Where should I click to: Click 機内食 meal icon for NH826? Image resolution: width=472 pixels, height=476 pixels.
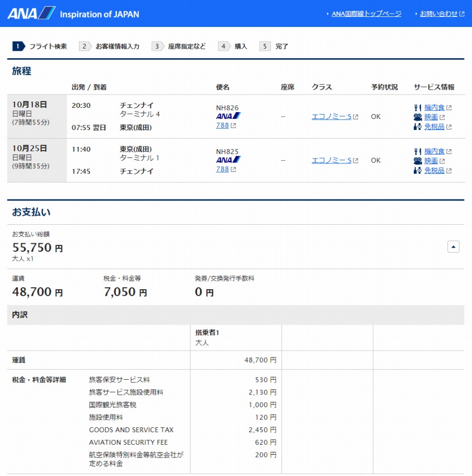tap(417, 107)
